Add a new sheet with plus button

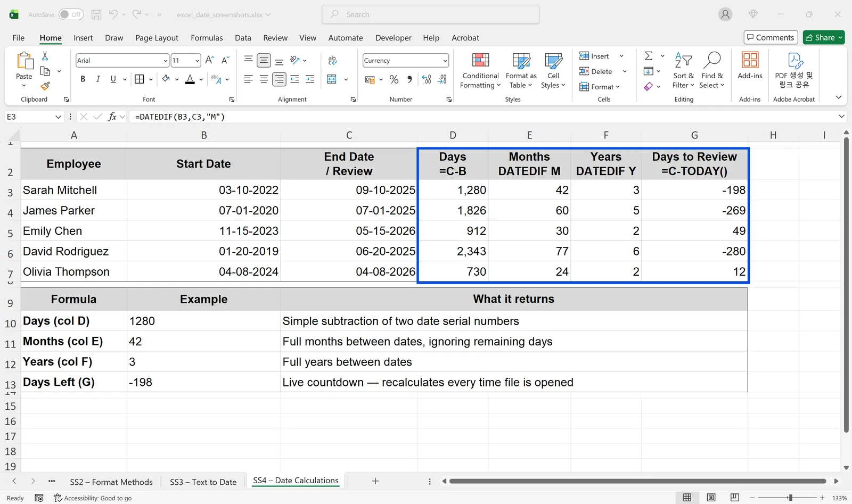pyautogui.click(x=375, y=481)
